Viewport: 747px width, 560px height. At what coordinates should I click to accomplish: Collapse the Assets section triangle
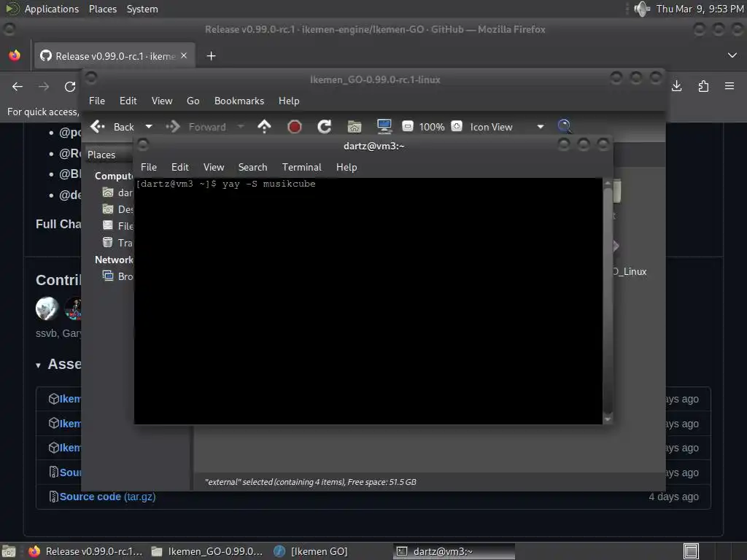click(x=38, y=365)
